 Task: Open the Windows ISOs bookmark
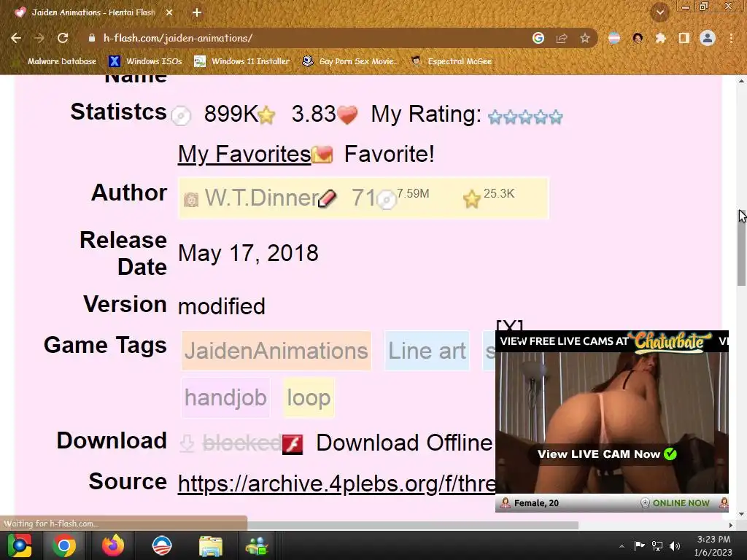[146, 61]
